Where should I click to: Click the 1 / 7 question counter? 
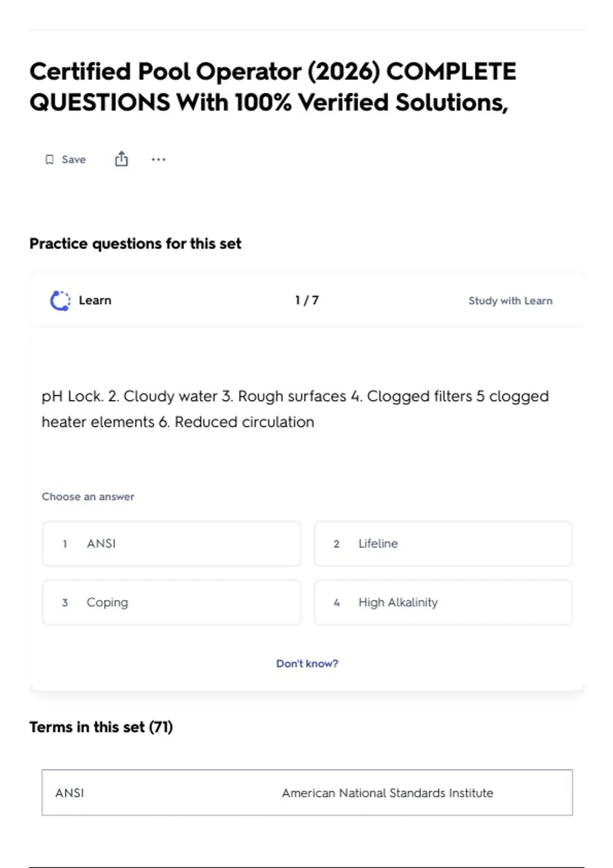306,300
